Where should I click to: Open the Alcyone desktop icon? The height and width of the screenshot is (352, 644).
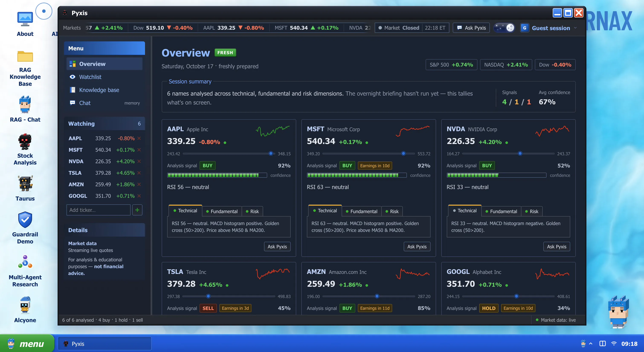click(25, 310)
